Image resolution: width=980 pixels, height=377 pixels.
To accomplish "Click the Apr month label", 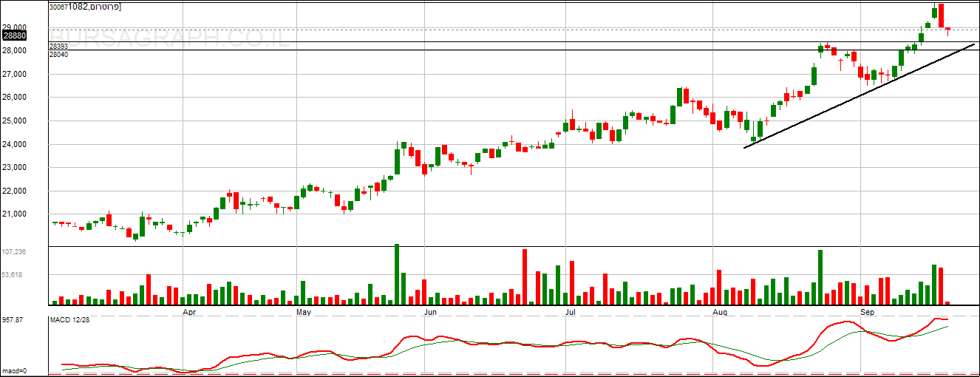I will pos(189,313).
